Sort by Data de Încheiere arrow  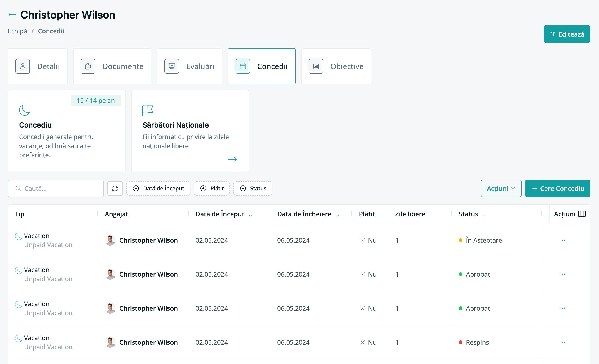337,214
